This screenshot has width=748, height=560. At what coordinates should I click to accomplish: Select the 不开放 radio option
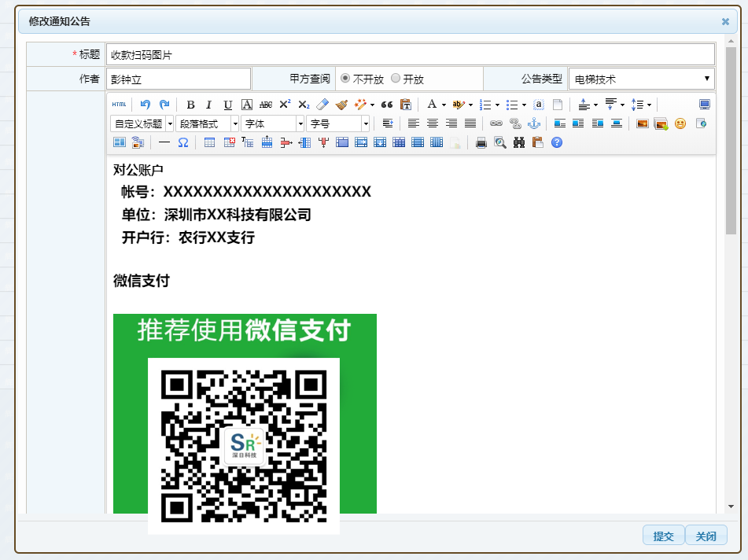(345, 79)
